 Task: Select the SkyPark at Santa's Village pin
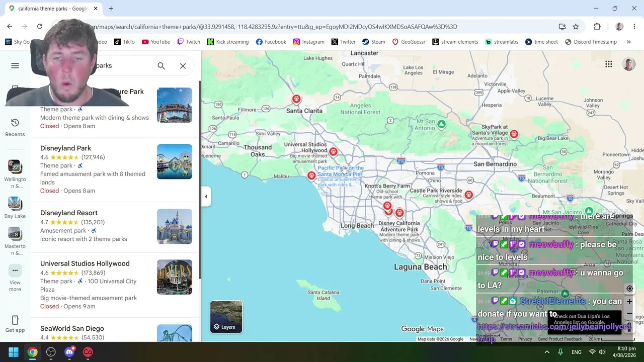[514, 134]
